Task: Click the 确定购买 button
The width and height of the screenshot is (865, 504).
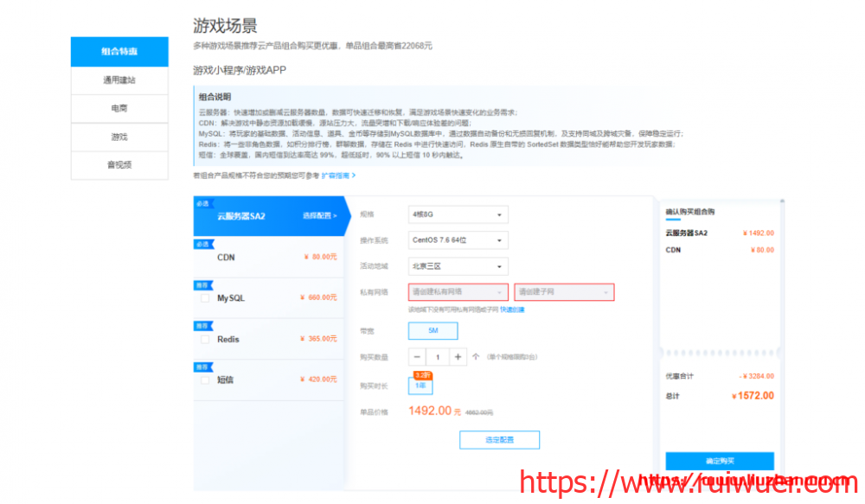Action: [x=720, y=461]
